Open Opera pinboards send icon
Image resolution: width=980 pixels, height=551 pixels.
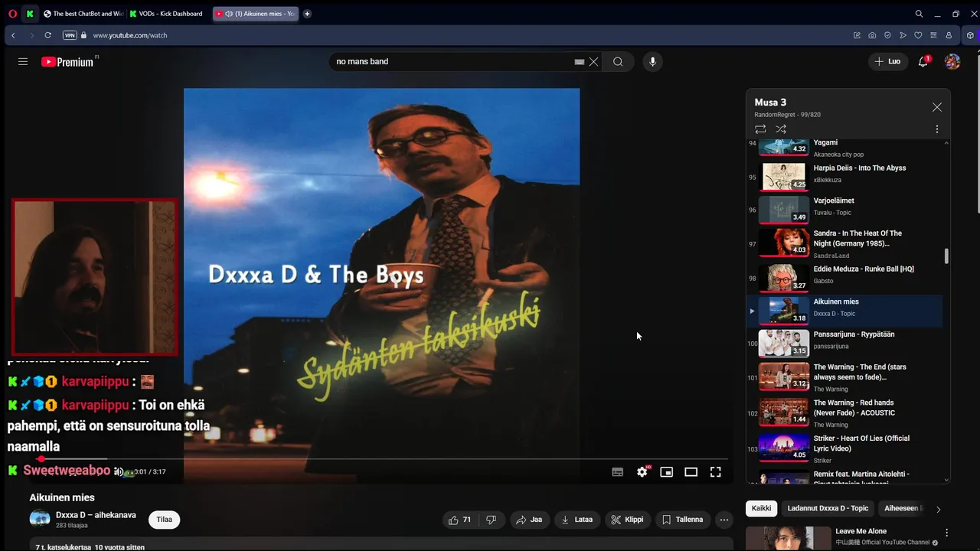903,35
